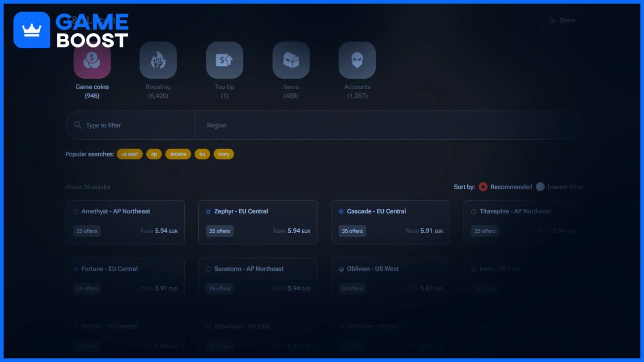Open the Accounts mask icon
Viewport: 644px width, 362px height.
pyautogui.click(x=357, y=60)
